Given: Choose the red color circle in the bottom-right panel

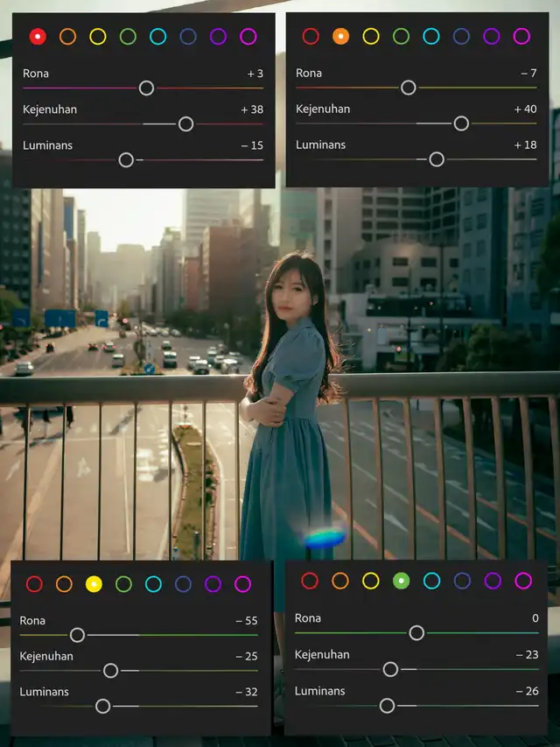Looking at the screenshot, I should [x=310, y=581].
